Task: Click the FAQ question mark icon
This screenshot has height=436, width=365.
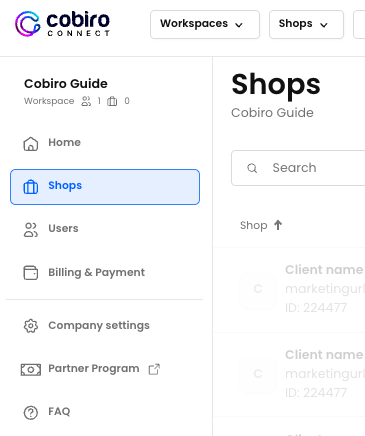Action: point(31,413)
